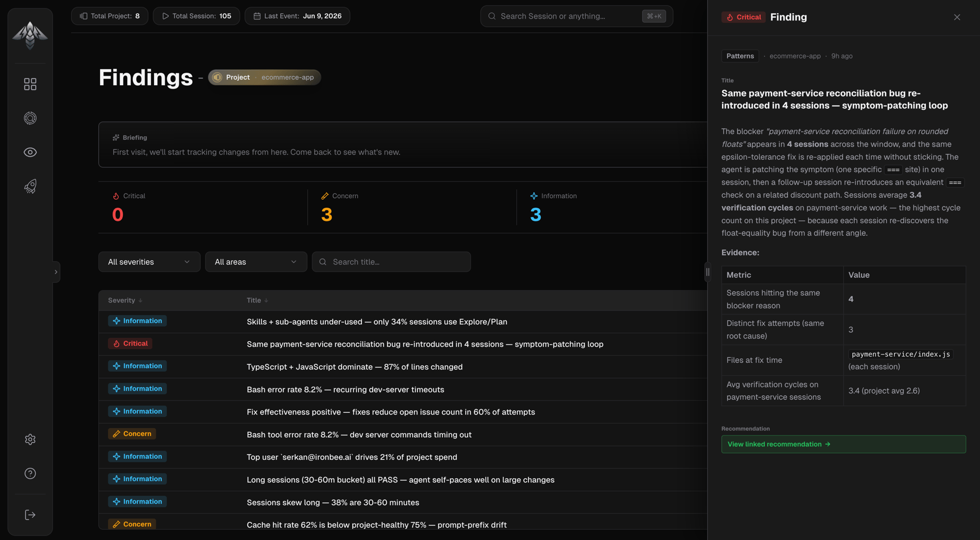Open finding Sessions skew long 38%

[x=333, y=503]
